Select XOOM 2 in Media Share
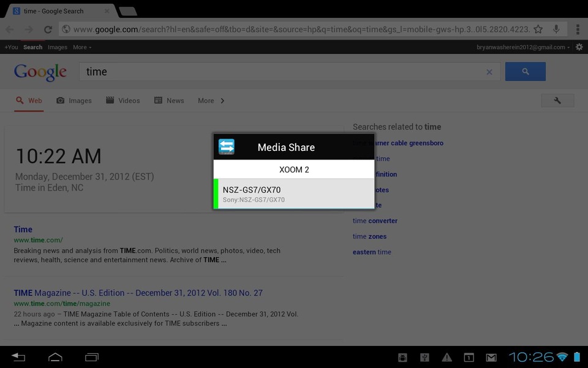The image size is (588, 368). [294, 169]
